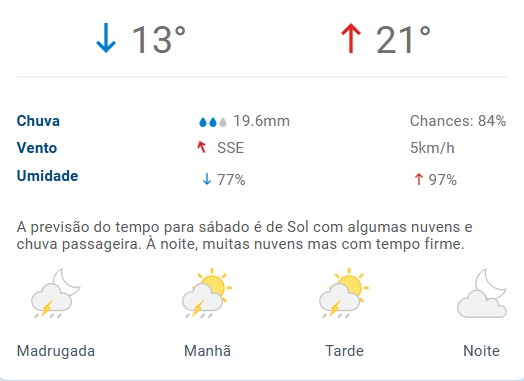Click the 5km/h wind speed value
The image size is (524, 381).
(x=432, y=148)
